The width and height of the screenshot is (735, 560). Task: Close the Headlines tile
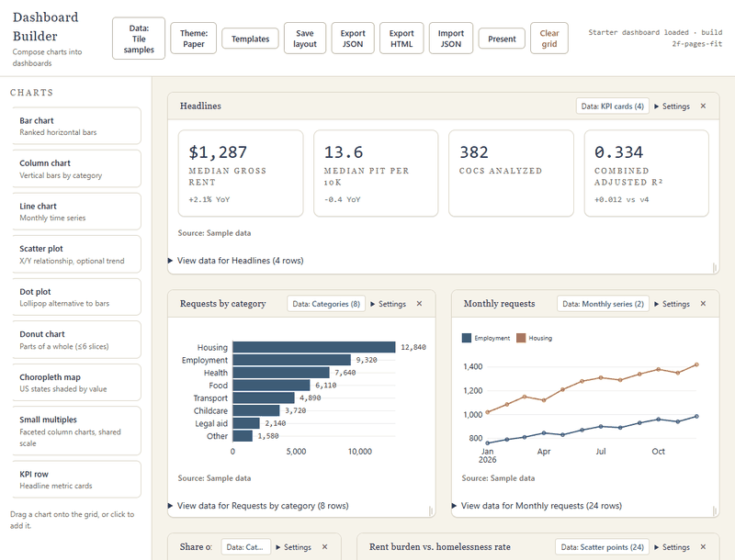[703, 106]
